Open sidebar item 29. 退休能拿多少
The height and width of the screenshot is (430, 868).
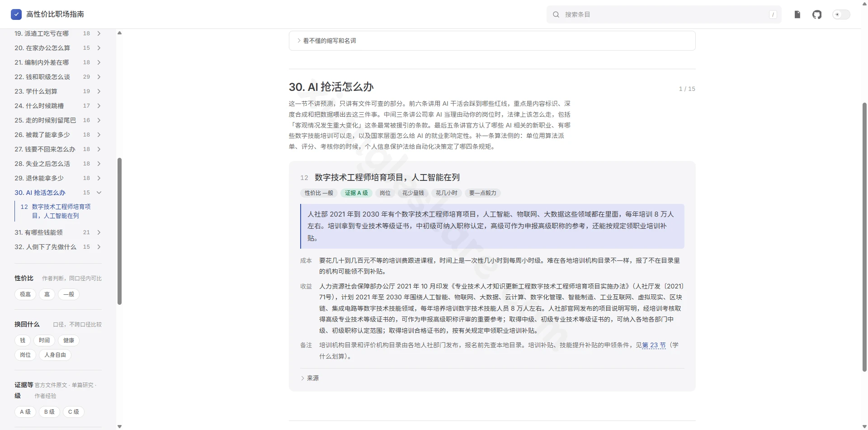click(x=39, y=178)
